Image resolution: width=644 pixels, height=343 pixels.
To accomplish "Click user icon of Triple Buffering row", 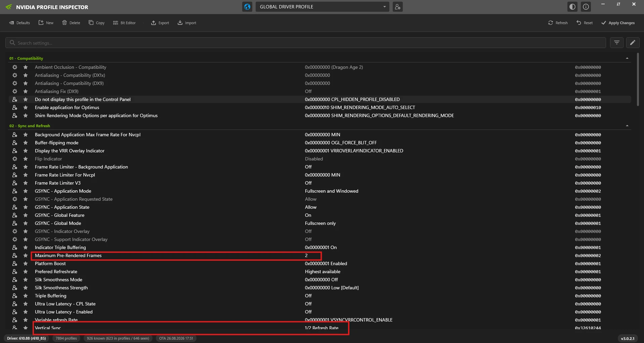I will 15,296.
